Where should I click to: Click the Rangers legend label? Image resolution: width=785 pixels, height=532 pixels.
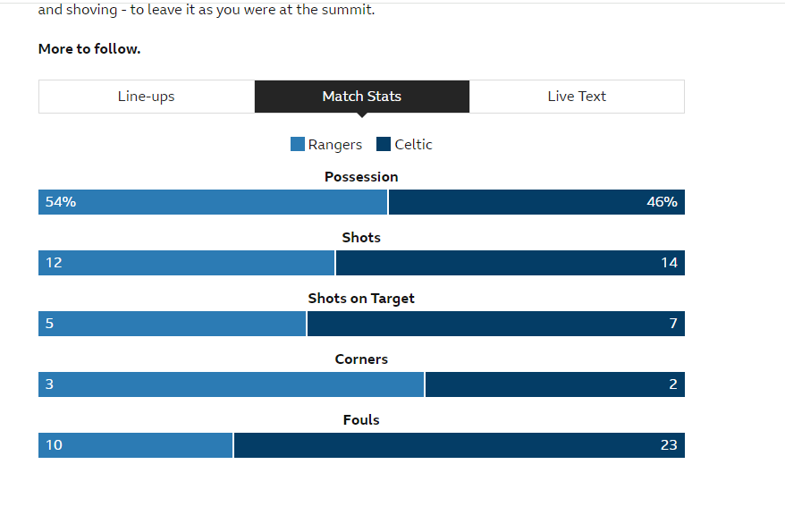click(x=335, y=145)
